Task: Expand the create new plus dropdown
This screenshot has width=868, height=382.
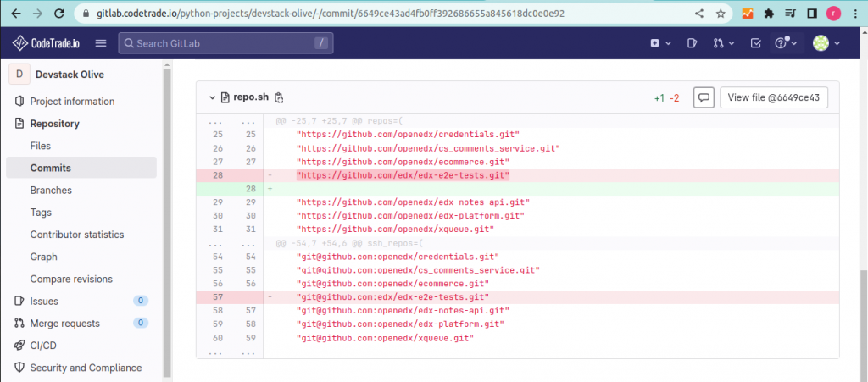Action: click(660, 43)
